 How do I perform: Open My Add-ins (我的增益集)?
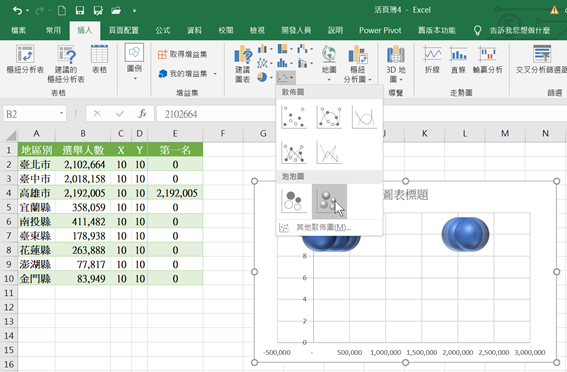(x=187, y=74)
